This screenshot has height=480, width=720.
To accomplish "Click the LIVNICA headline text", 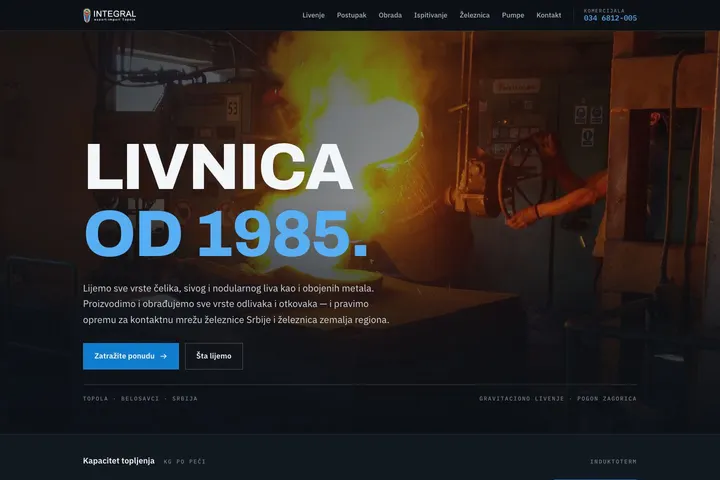I will pos(219,166).
